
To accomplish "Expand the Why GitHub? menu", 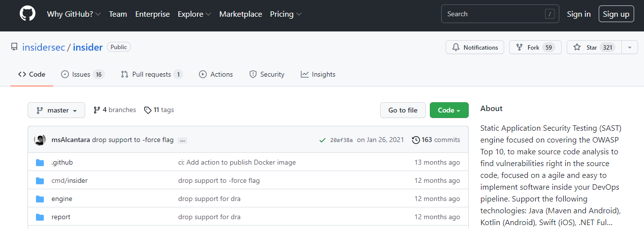I will pyautogui.click(x=74, y=14).
